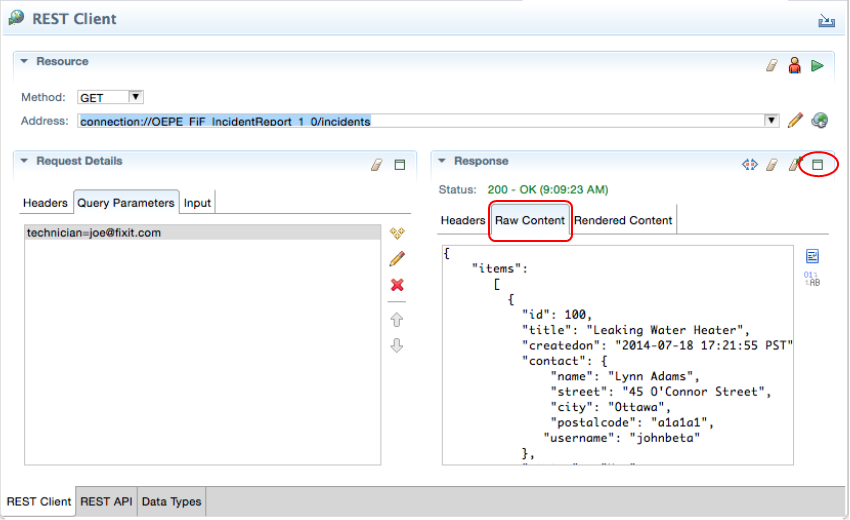The image size is (850, 520).
Task: Delete selected query parameter with red X
Action: click(x=397, y=285)
